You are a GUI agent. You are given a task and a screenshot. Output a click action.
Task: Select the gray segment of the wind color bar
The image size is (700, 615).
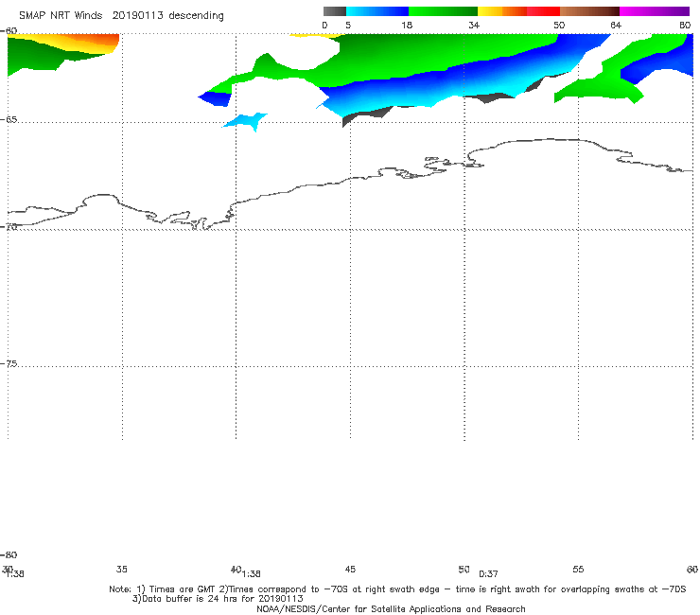(x=335, y=11)
